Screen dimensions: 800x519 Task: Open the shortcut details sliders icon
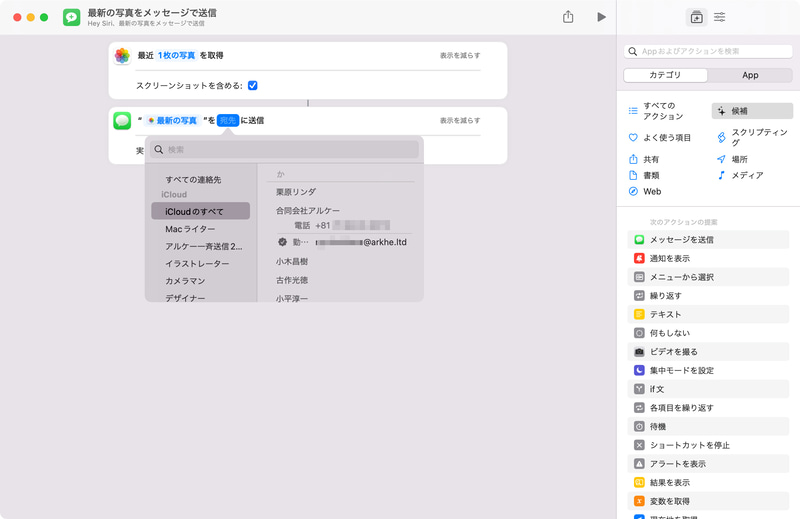(x=719, y=17)
